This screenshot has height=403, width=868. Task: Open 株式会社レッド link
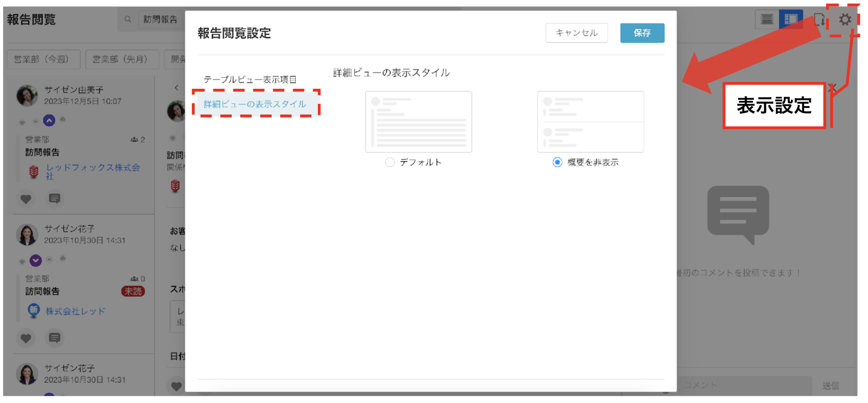click(75, 312)
